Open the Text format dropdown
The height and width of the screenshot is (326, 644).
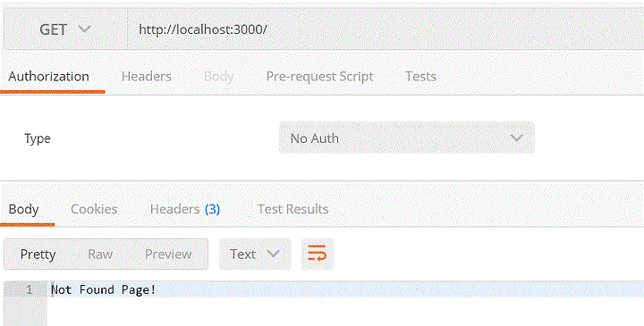pos(255,255)
